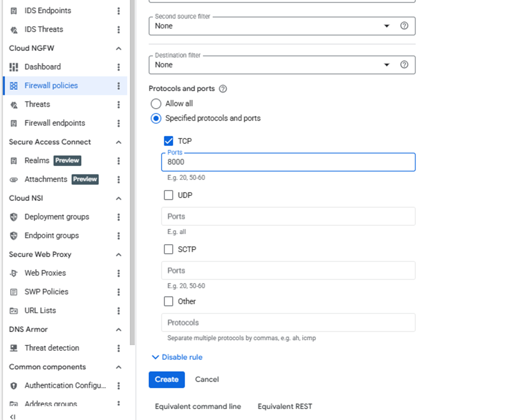Click the Web Proxies icon in sidebar
The width and height of the screenshot is (522, 420).
tap(14, 273)
